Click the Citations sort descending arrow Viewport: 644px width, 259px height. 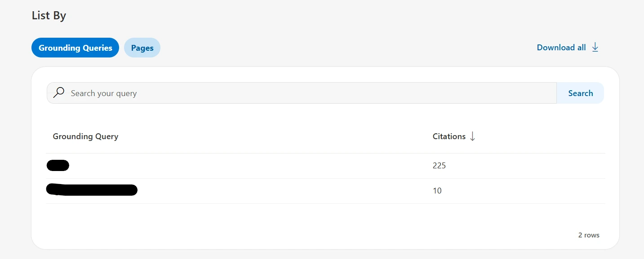(472, 136)
